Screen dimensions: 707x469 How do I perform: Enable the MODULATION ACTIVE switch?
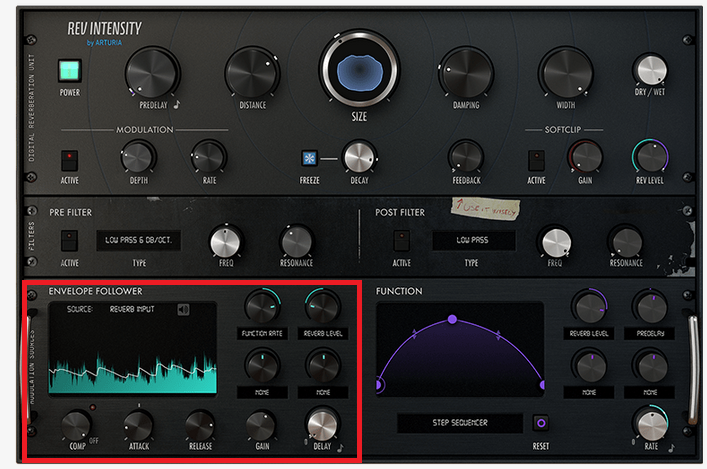69,161
